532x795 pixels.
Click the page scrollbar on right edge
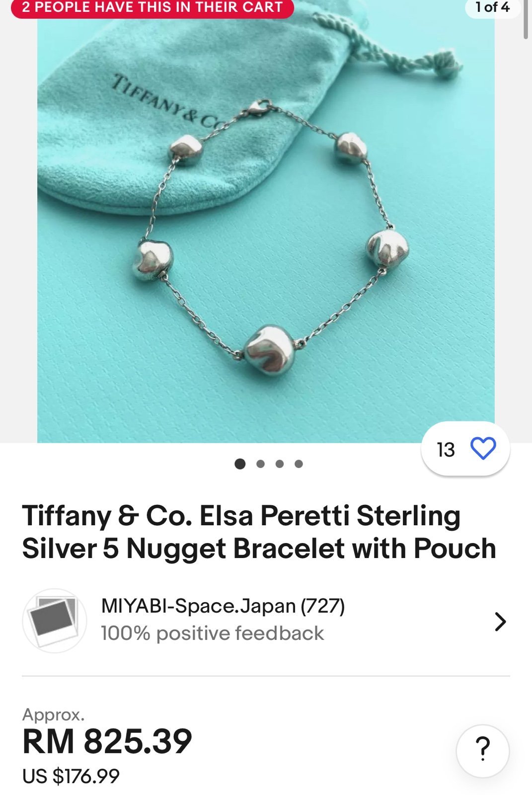[526, 20]
